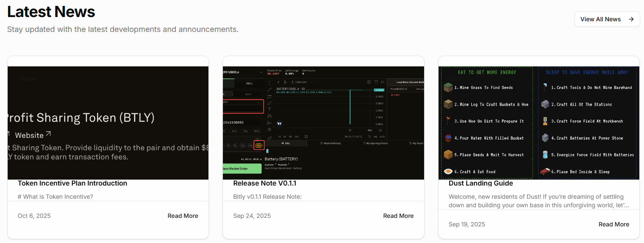This screenshot has height=243, width=644.
Task: Select the Eat To Get More Energy guide thumbnail
Action: [539, 123]
